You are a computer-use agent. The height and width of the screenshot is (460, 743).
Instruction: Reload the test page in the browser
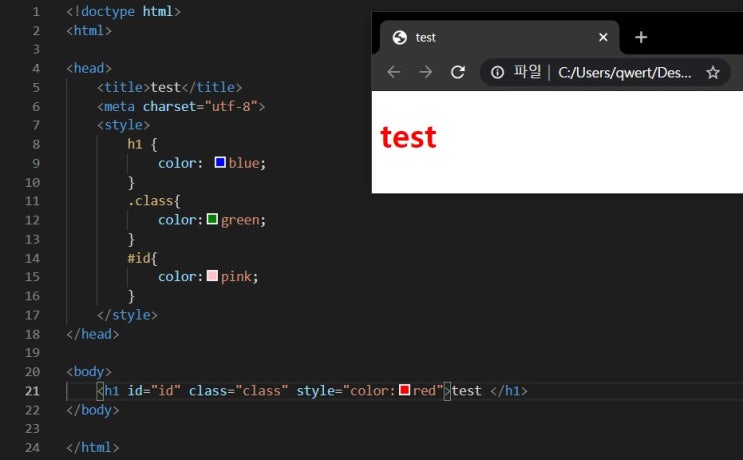coord(458,72)
